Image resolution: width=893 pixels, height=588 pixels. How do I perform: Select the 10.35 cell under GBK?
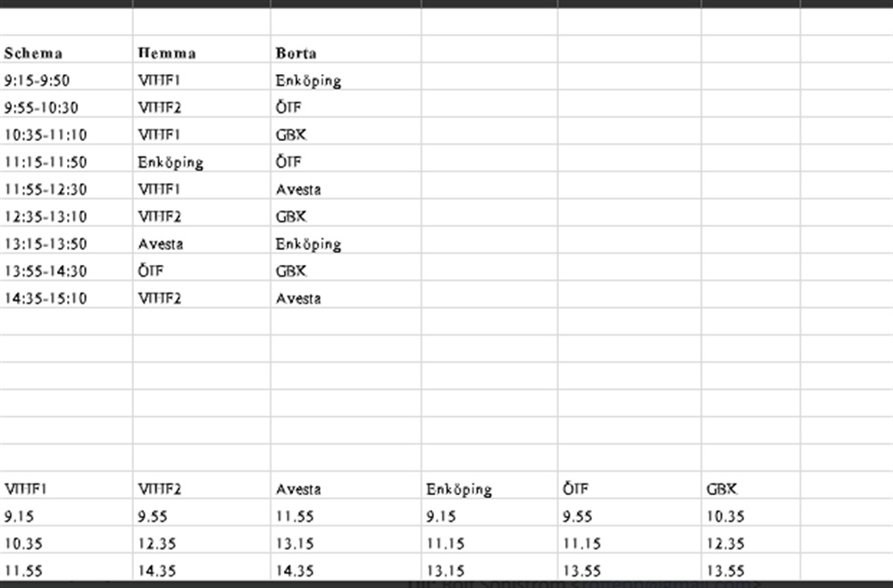(724, 516)
